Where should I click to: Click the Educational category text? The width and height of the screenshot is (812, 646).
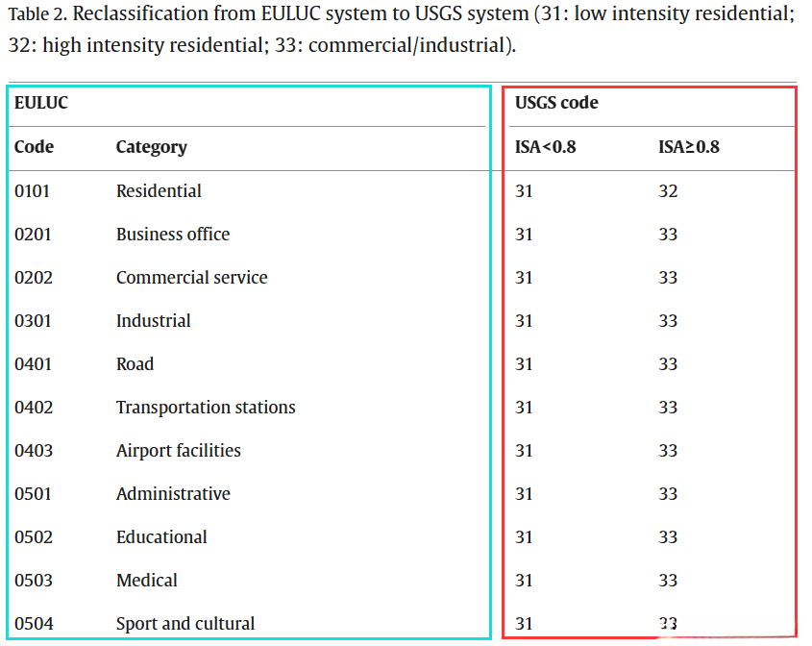coord(161,537)
